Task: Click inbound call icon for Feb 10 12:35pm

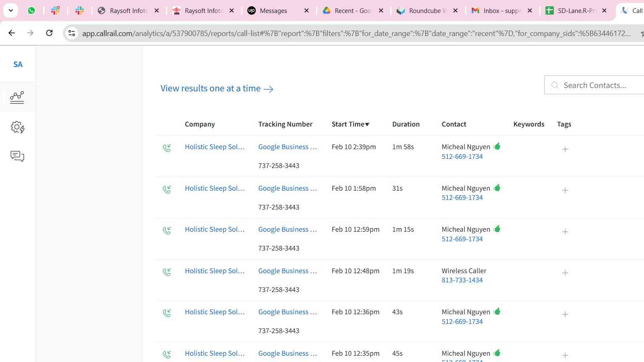Action: [167, 354]
